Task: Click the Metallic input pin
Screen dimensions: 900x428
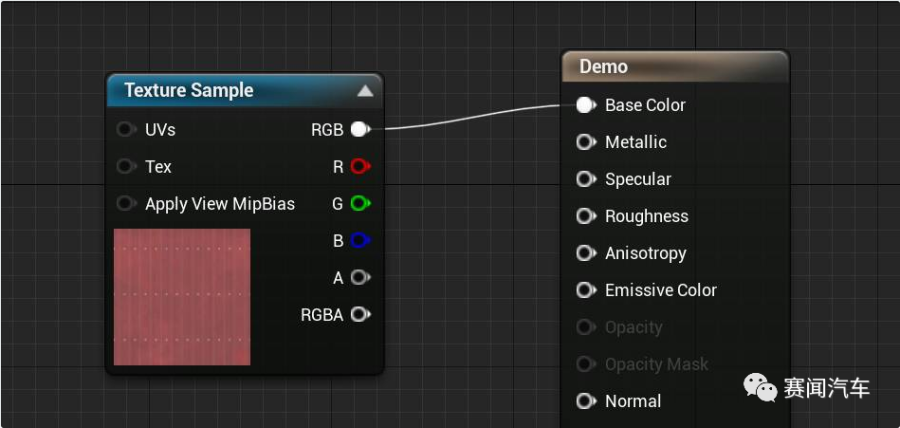Action: pos(586,142)
